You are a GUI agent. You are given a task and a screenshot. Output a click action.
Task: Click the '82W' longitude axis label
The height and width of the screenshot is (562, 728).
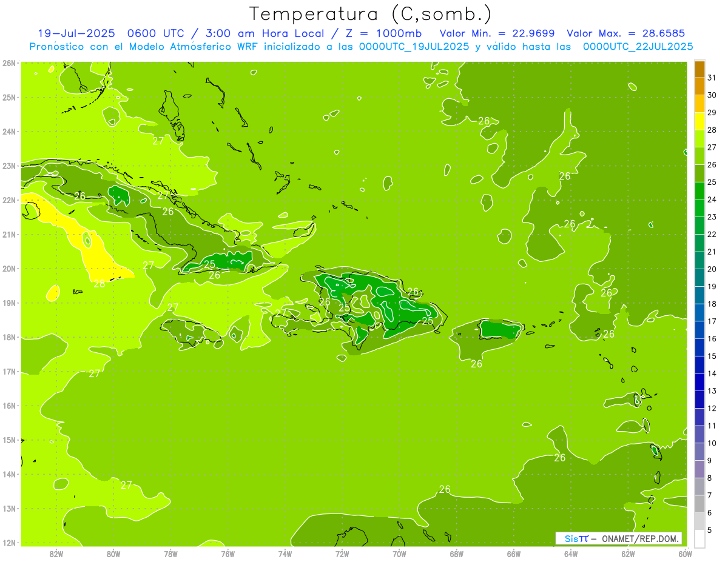pyautogui.click(x=56, y=554)
